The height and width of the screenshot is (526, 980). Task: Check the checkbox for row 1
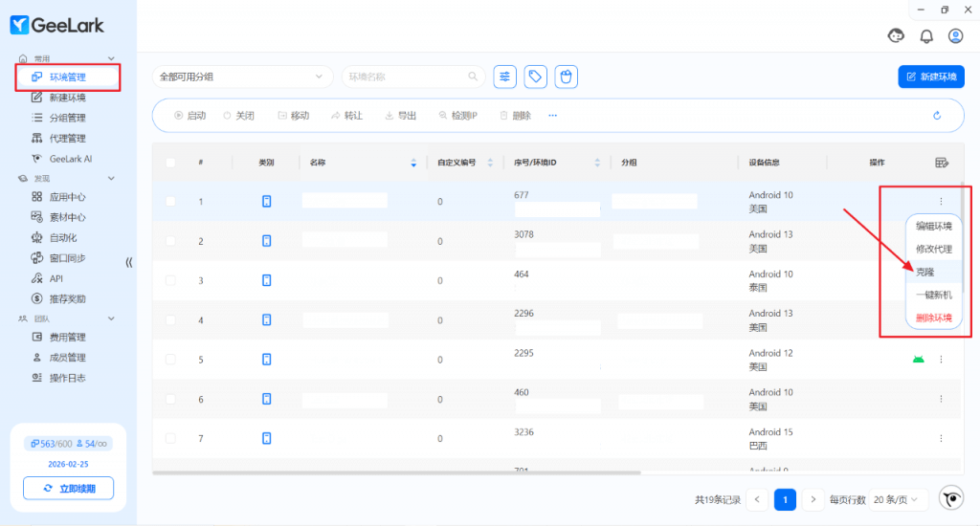[170, 202]
